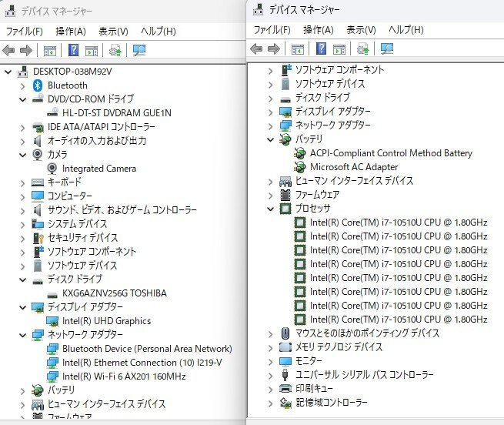Click Integrated Camera webcam icon

point(52,169)
